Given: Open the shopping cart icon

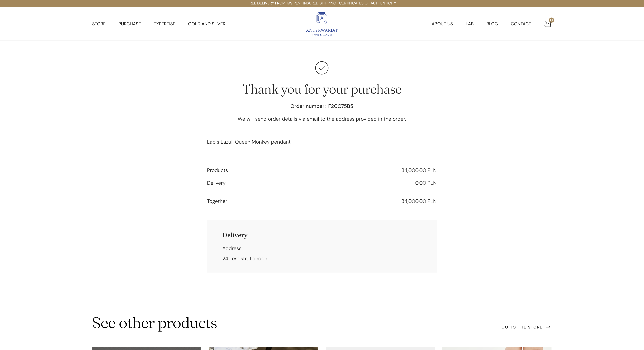Looking at the screenshot, I should tap(547, 24).
